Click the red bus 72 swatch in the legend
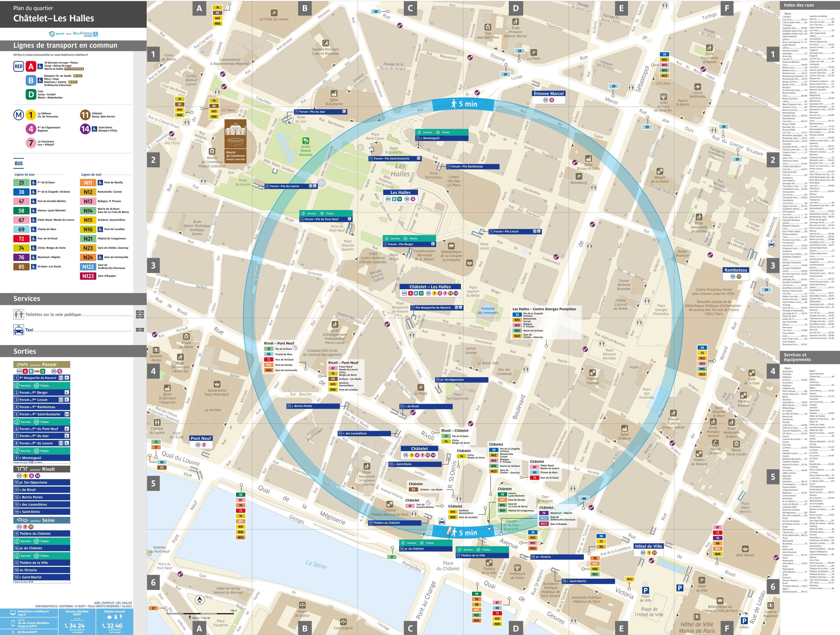This screenshot has height=635, width=840. (21, 239)
